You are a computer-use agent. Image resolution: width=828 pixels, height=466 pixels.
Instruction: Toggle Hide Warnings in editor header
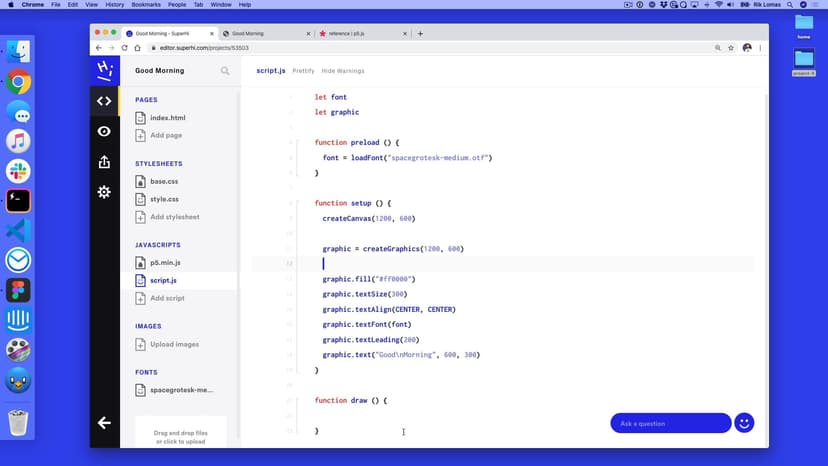click(x=343, y=71)
